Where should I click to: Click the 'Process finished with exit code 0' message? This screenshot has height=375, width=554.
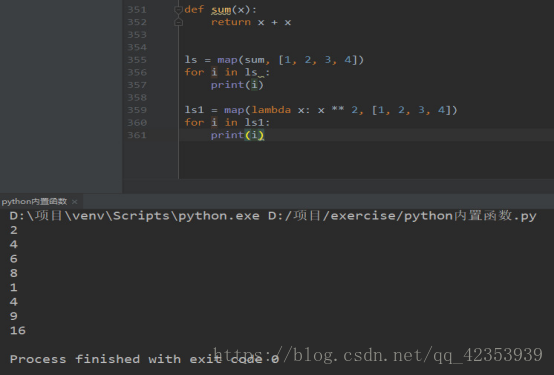(x=144, y=359)
